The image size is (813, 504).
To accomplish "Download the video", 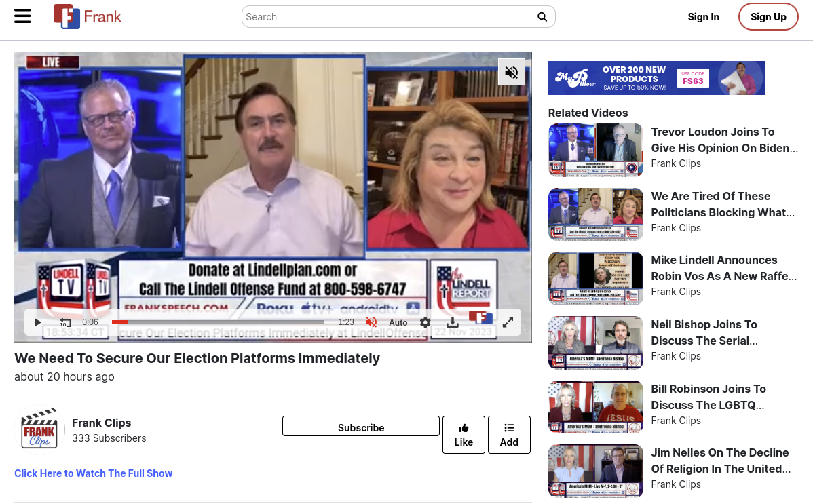I will [x=452, y=322].
